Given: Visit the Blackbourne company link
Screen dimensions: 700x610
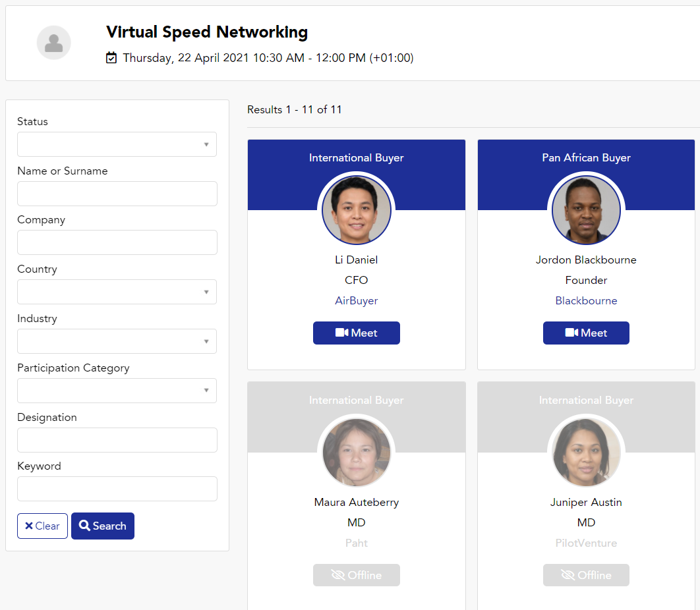Looking at the screenshot, I should pos(586,300).
